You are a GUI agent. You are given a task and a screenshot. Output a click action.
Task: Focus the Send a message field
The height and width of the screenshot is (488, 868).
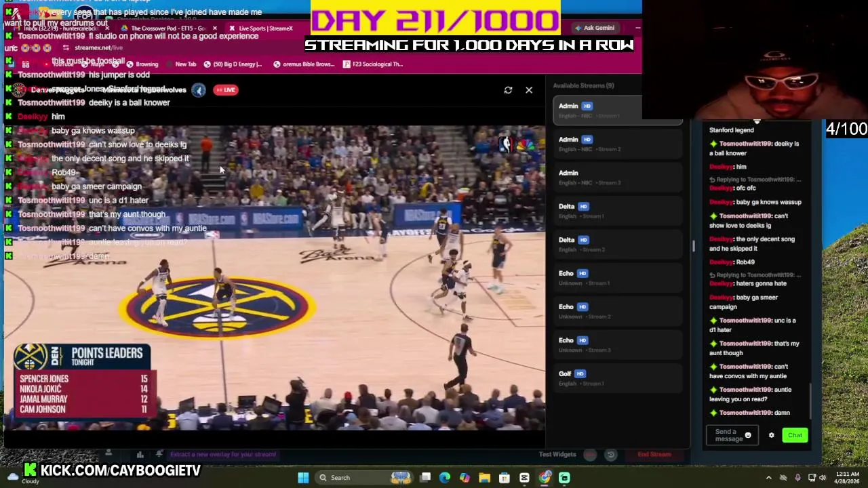[x=731, y=435]
